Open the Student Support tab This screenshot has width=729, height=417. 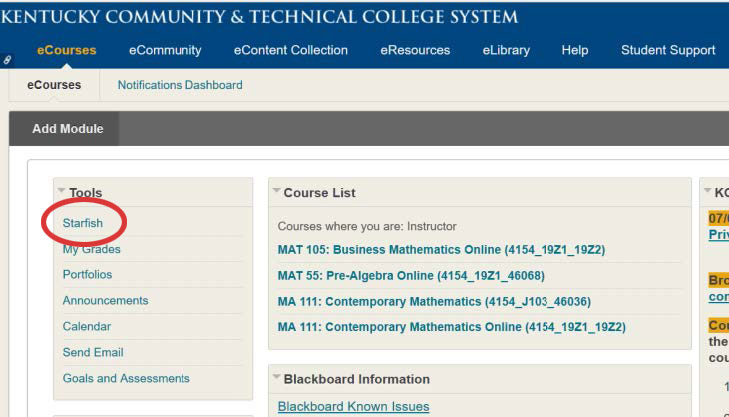[668, 50]
